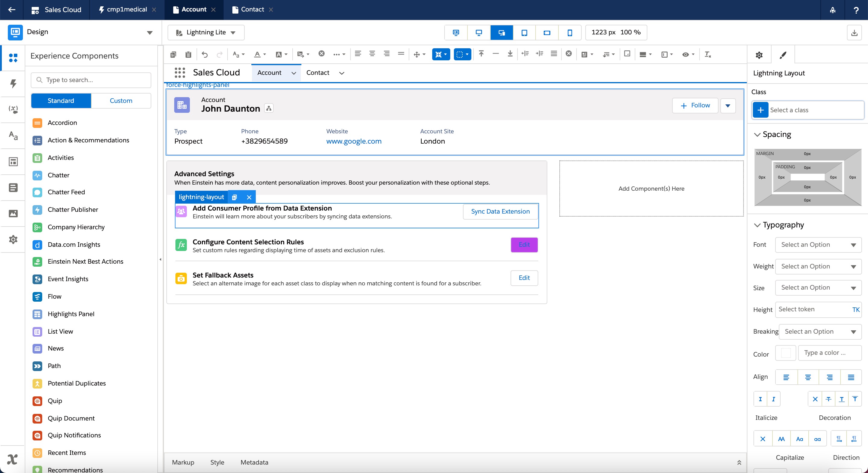Open the Metadata bottom tab
This screenshot has height=473, width=868.
click(254, 462)
